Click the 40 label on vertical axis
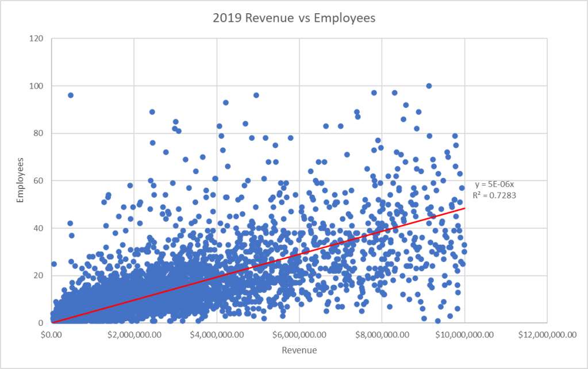The image size is (588, 369). point(40,228)
